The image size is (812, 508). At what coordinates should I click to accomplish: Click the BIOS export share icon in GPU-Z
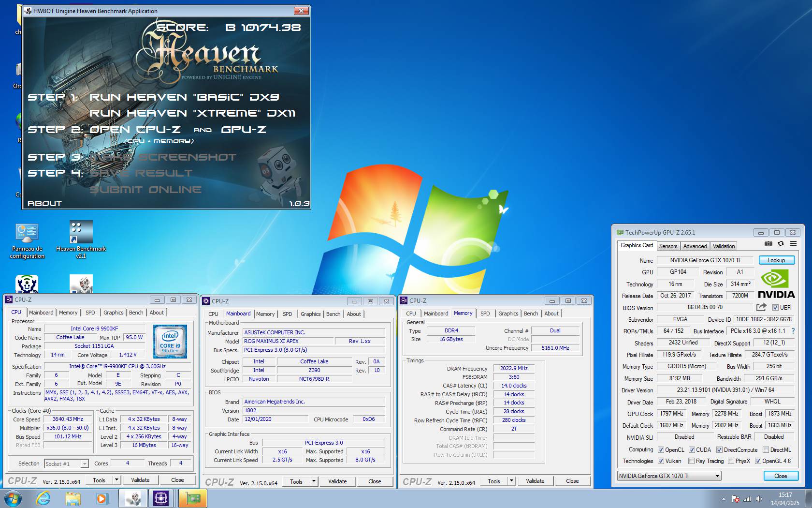click(761, 307)
